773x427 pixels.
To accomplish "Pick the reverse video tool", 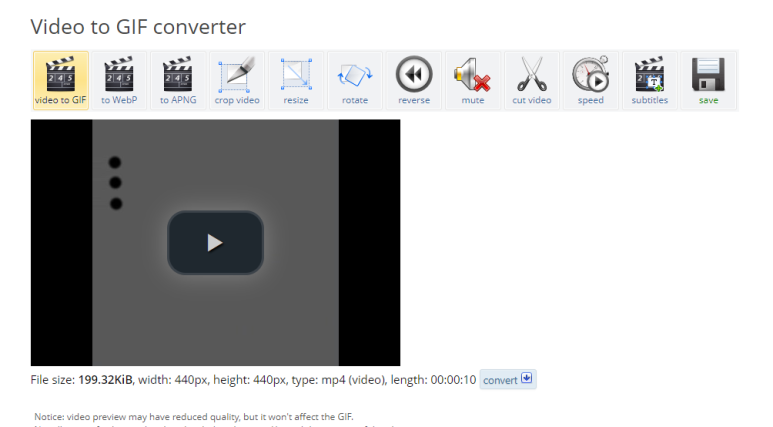I will (x=414, y=80).
